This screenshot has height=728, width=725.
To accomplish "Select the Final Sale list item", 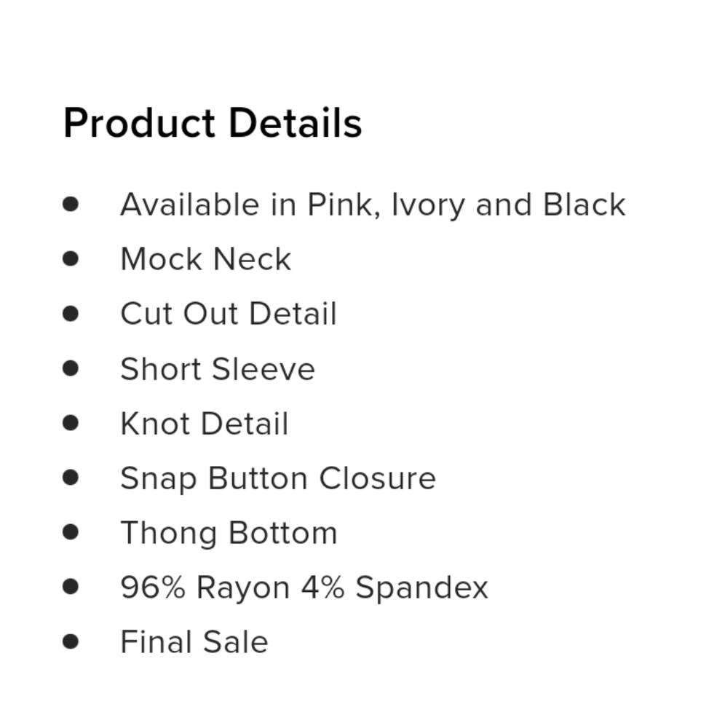I will (x=194, y=642).
